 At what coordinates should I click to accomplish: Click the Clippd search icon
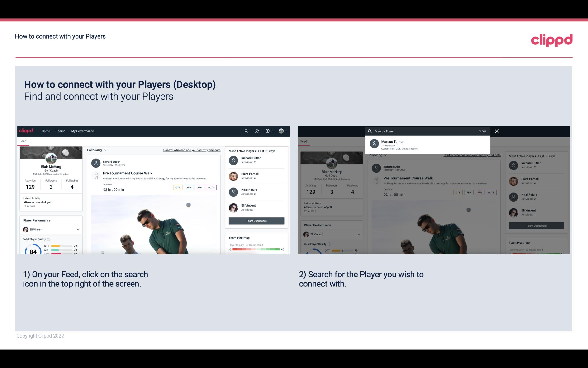pos(246,131)
